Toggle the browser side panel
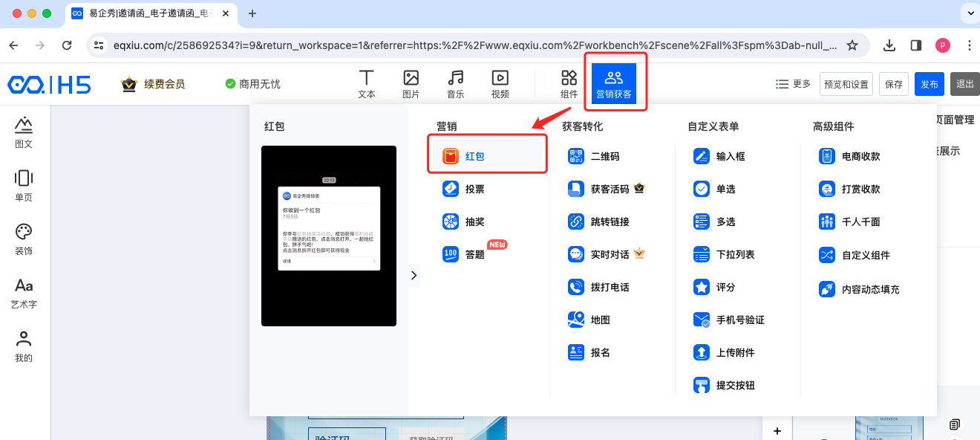Viewport: 980px width, 440px height. click(x=916, y=45)
